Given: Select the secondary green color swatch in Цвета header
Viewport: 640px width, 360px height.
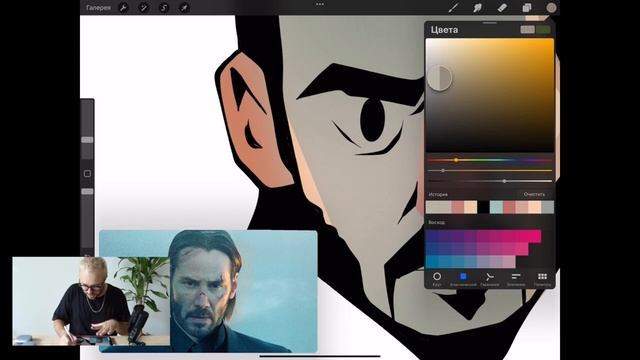Looking at the screenshot, I should coord(543,29).
